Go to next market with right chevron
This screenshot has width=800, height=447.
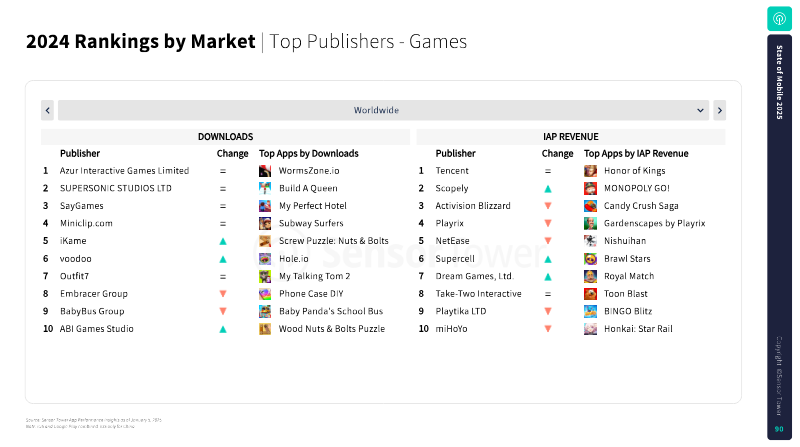pyautogui.click(x=719, y=110)
